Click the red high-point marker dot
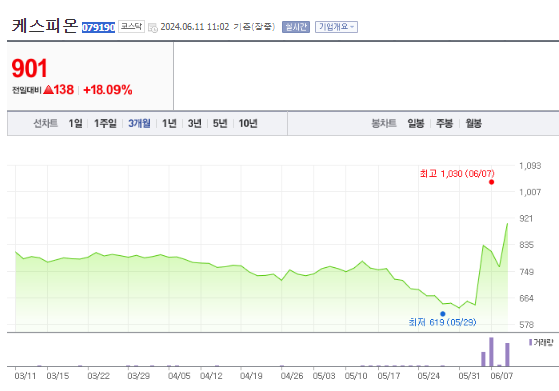 tap(491, 182)
